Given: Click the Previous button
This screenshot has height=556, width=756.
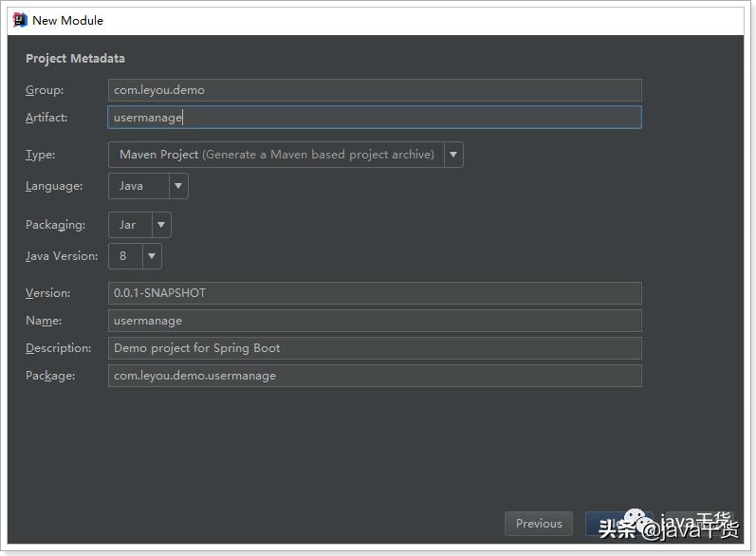Looking at the screenshot, I should [539, 524].
